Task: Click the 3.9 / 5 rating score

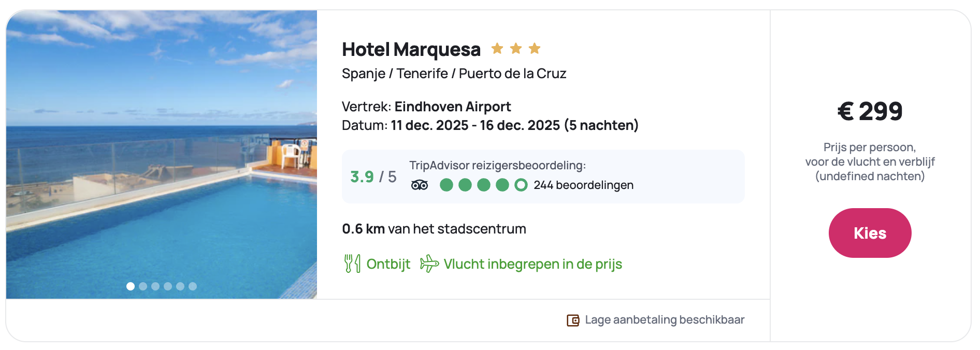Action: click(373, 177)
